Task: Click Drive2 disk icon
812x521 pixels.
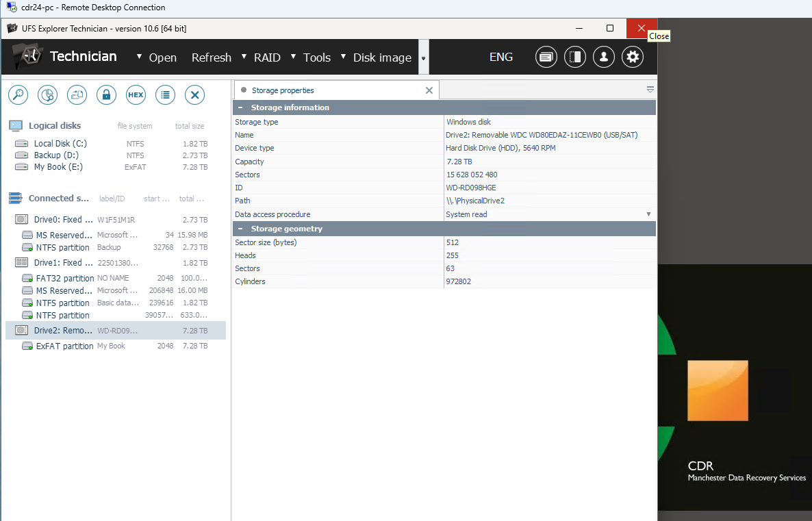Action: (x=21, y=331)
